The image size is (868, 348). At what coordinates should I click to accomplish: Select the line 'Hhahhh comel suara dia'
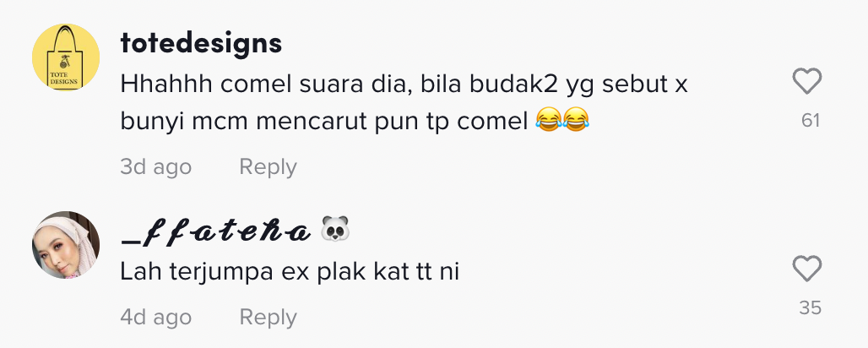(x=266, y=84)
